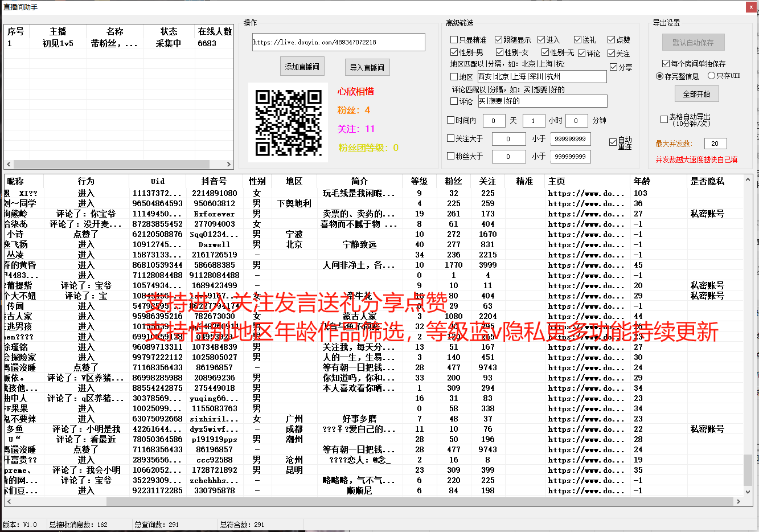Click the 宁静致远 简介 cell
The height and width of the screenshot is (532, 759).
click(360, 244)
